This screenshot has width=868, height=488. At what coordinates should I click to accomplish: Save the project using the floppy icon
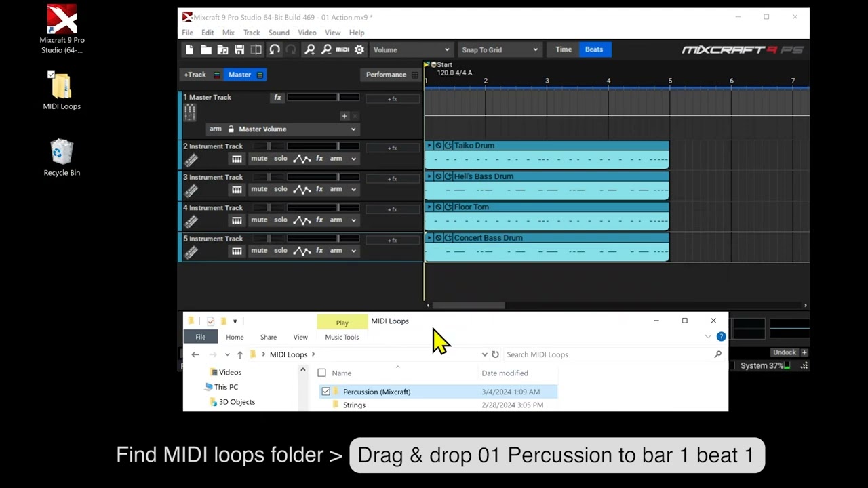pos(239,49)
